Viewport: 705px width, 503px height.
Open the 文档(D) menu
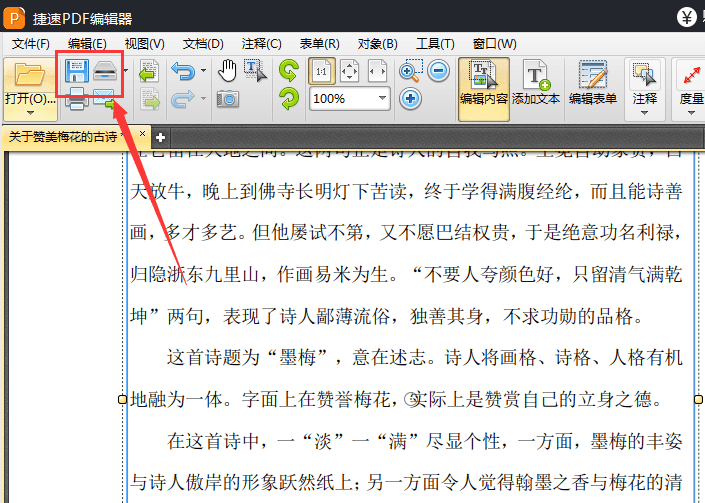[203, 44]
